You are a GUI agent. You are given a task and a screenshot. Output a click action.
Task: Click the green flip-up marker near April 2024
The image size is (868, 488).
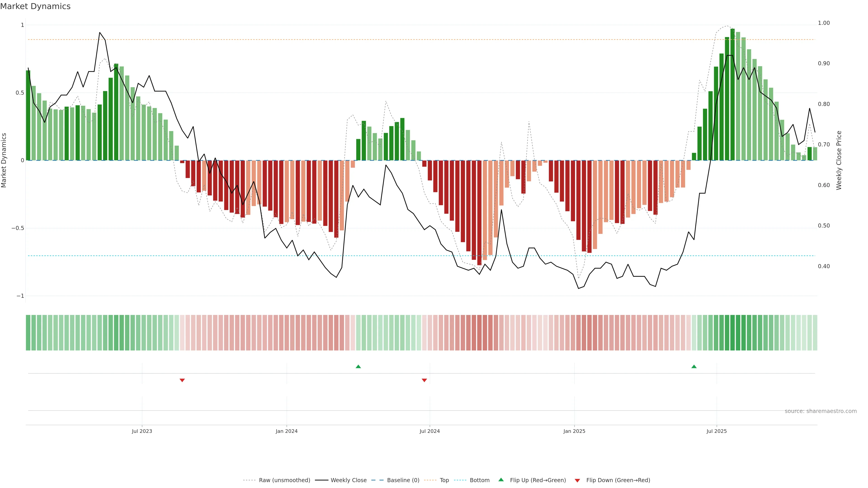(x=358, y=366)
